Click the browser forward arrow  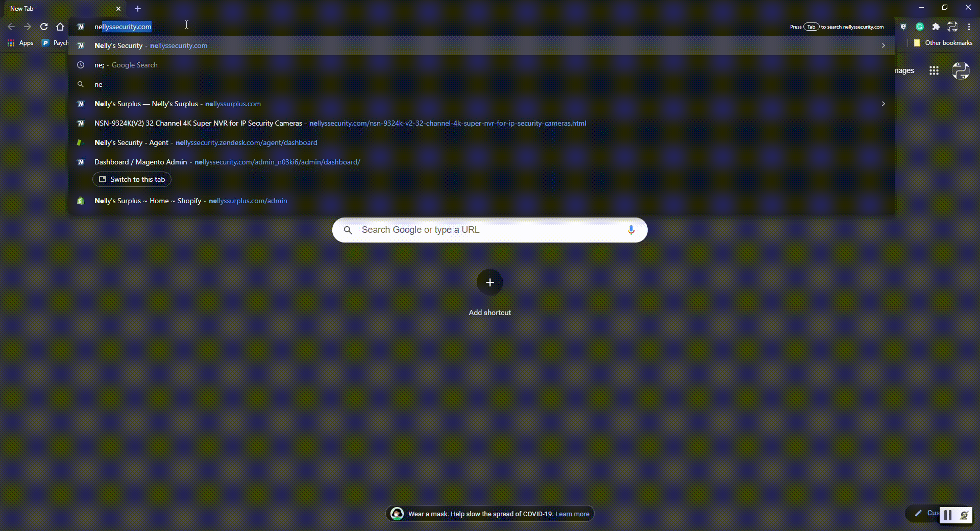click(28, 27)
